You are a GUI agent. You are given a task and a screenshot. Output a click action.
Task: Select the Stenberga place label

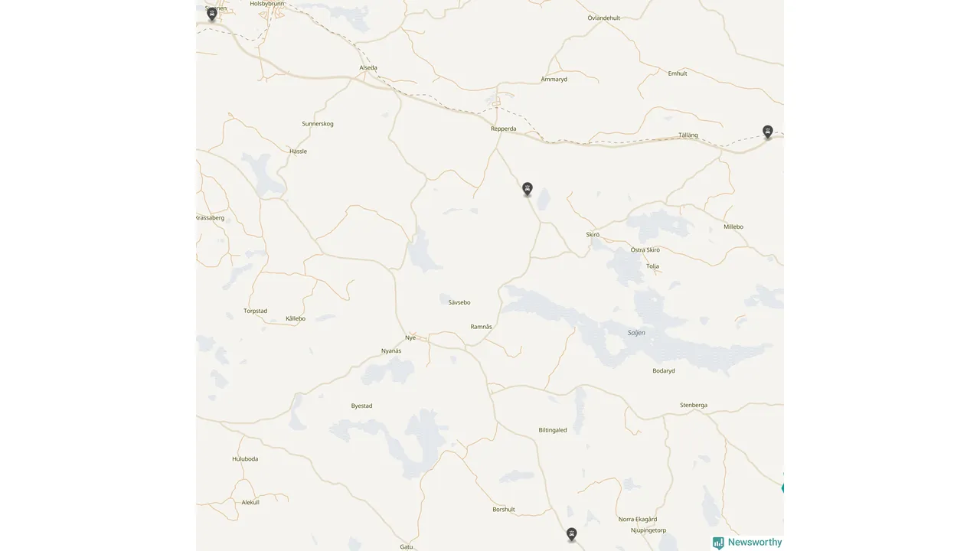[x=694, y=405]
